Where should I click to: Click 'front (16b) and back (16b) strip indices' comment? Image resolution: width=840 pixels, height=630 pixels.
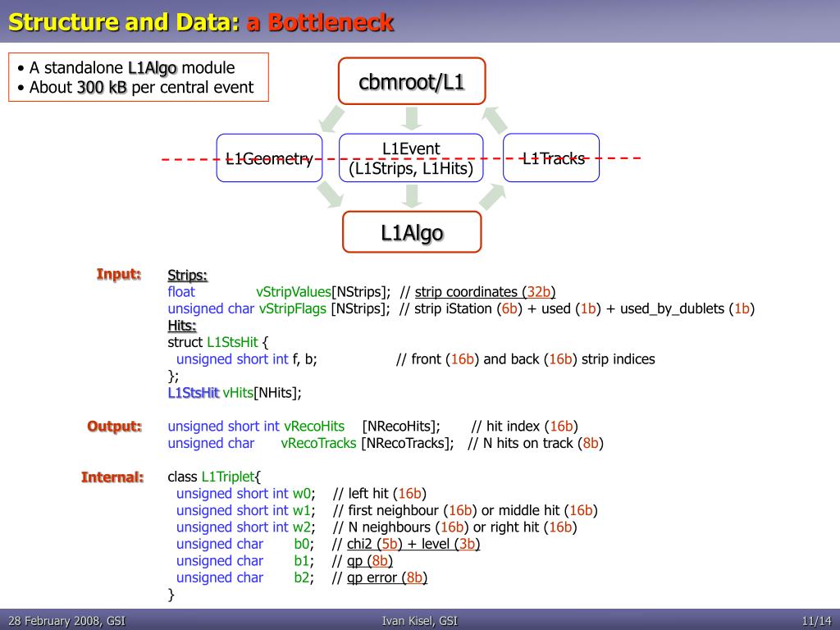(533, 359)
